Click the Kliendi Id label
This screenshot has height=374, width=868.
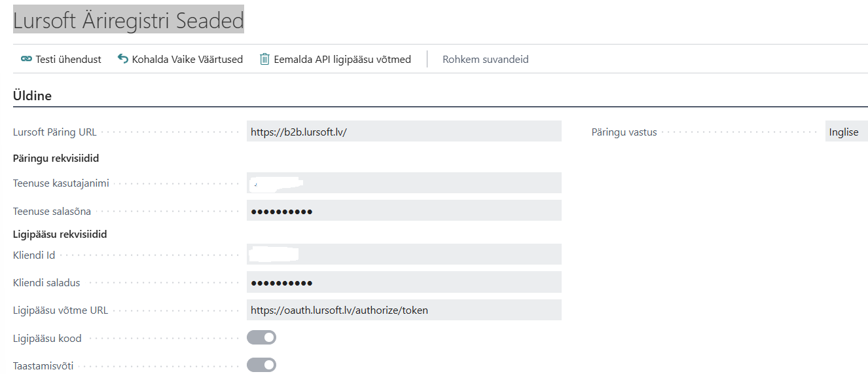(x=34, y=255)
